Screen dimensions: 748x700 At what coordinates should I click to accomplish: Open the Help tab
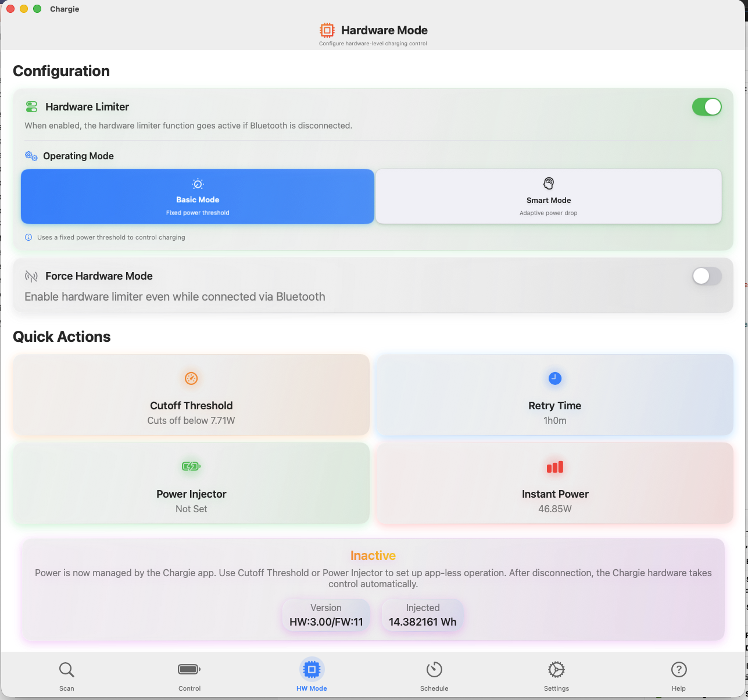coord(679,676)
